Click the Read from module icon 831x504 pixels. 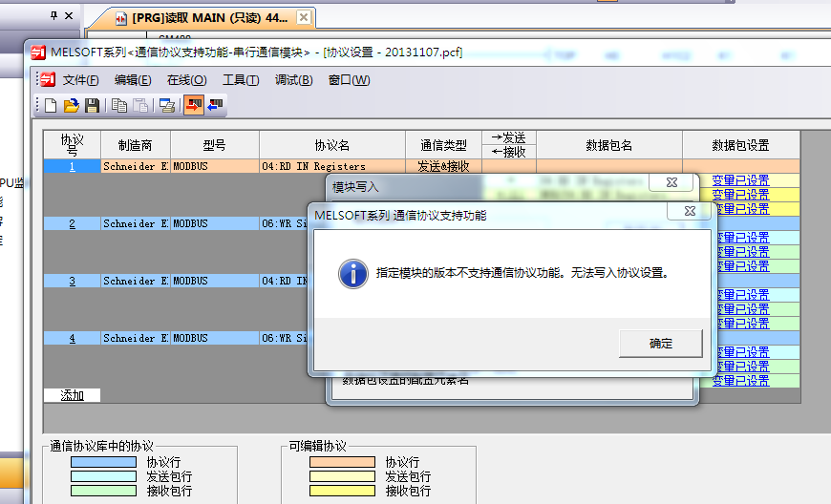coord(215,106)
